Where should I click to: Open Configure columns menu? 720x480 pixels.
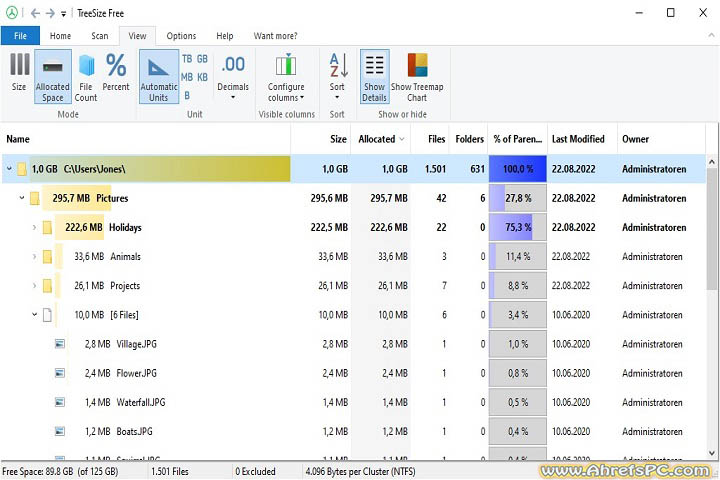point(286,77)
